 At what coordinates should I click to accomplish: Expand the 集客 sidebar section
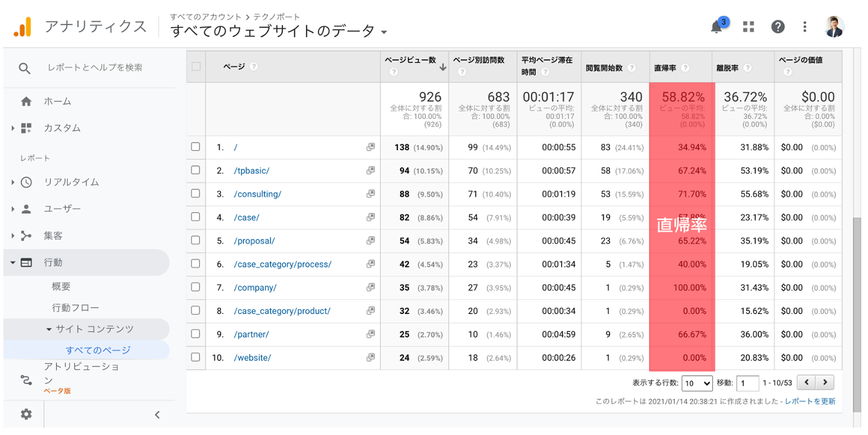click(12, 236)
